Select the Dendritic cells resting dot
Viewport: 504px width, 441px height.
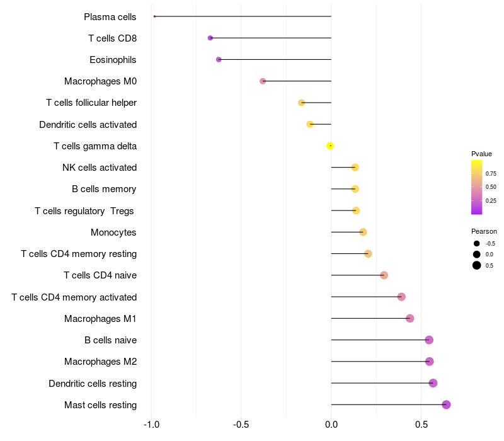click(433, 383)
